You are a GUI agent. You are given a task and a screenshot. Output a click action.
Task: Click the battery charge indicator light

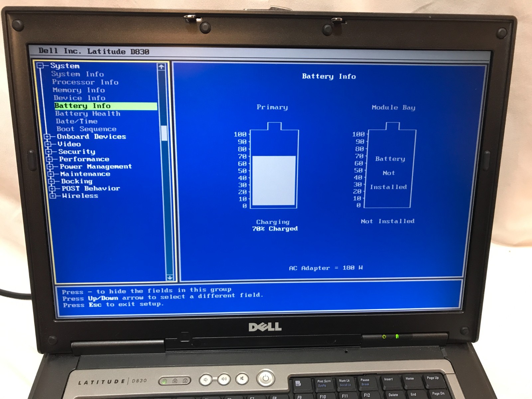click(x=397, y=336)
